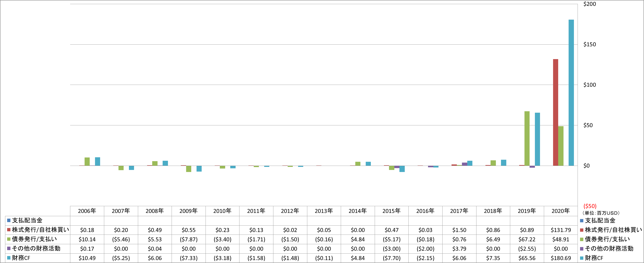Click the ($2.15) 財務CF cell for 2016
Screen dimensions: 644x263
point(425,258)
